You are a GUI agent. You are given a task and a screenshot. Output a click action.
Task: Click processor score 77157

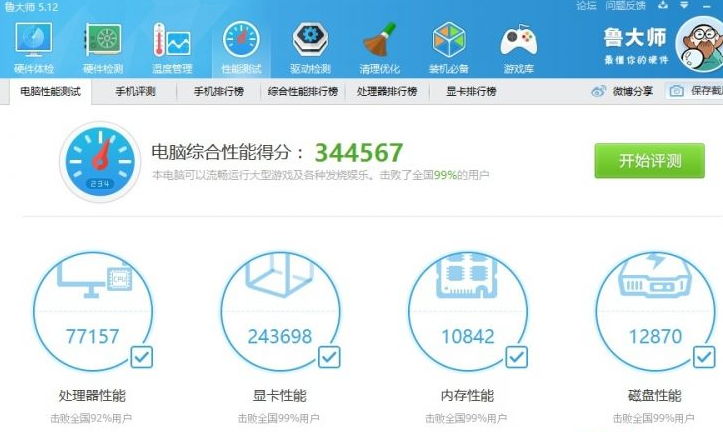(x=93, y=336)
